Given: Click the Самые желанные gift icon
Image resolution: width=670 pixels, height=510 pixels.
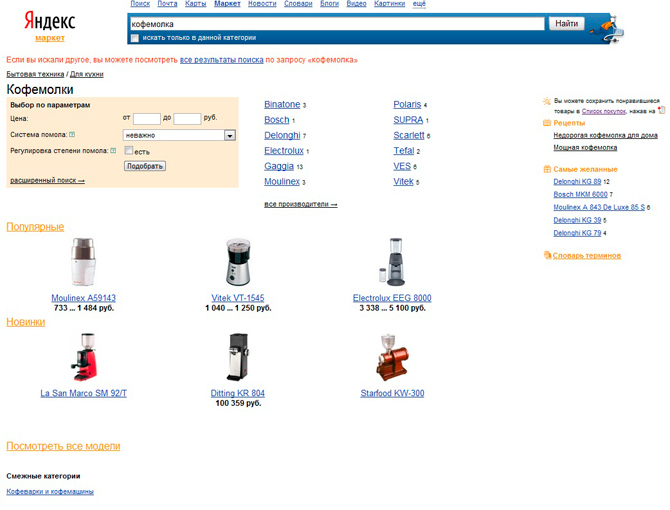Looking at the screenshot, I should click(547, 169).
